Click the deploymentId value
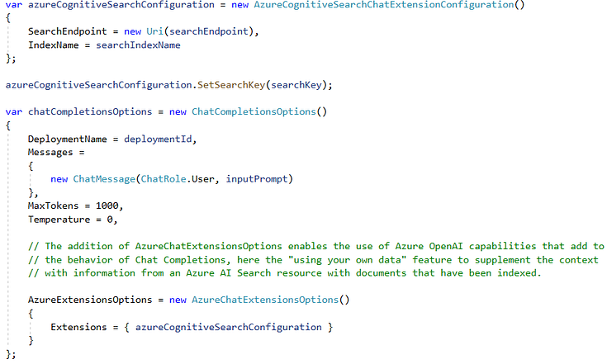This screenshot has width=607, height=364. pos(158,139)
